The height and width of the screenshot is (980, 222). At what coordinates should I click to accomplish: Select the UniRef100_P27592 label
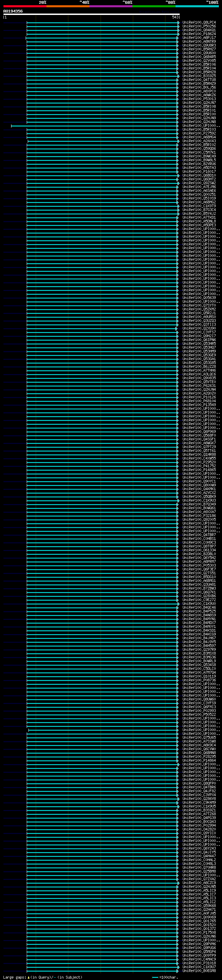pos(199,133)
